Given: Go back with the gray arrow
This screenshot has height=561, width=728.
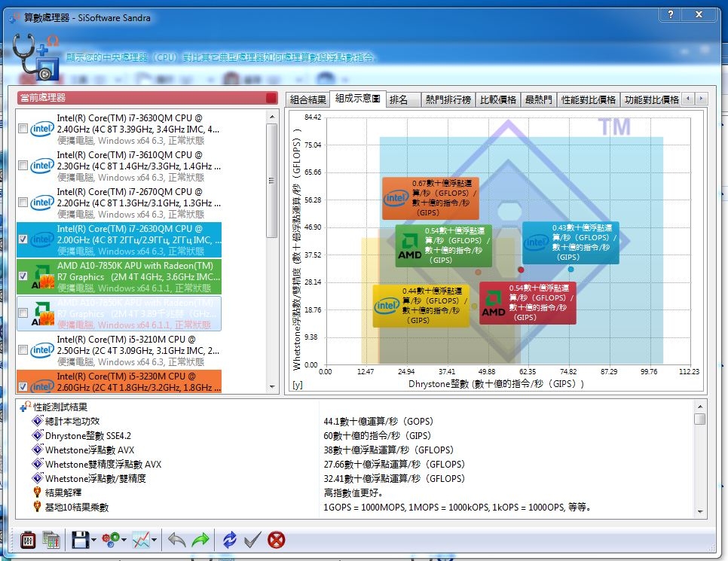Looking at the screenshot, I should pyautogui.click(x=177, y=540).
